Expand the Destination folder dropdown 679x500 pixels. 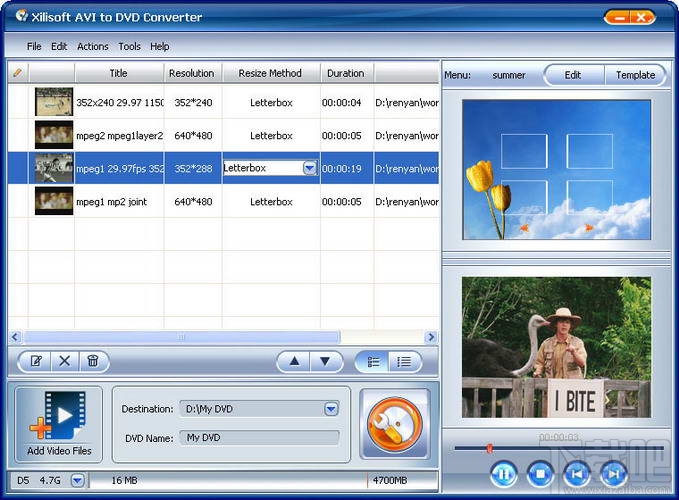[331, 409]
